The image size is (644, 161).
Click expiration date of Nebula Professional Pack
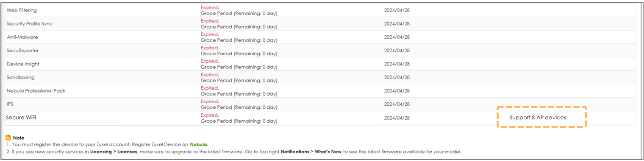397,91
